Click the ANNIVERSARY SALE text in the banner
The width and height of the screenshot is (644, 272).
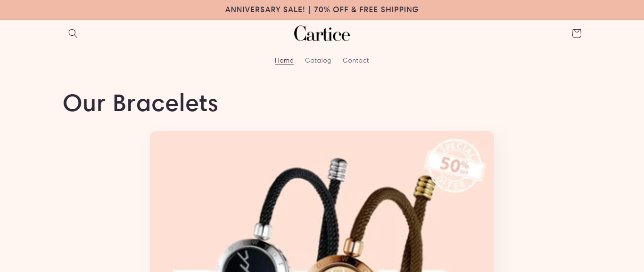(265, 9)
